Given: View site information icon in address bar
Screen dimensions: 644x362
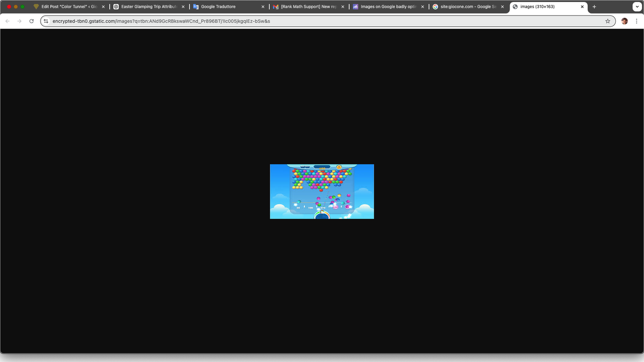Looking at the screenshot, I should pyautogui.click(x=46, y=21).
